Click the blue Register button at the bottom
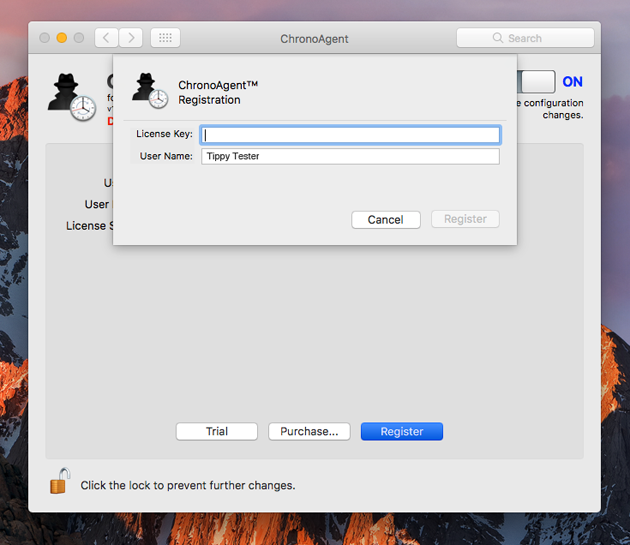630x545 pixels. click(402, 431)
